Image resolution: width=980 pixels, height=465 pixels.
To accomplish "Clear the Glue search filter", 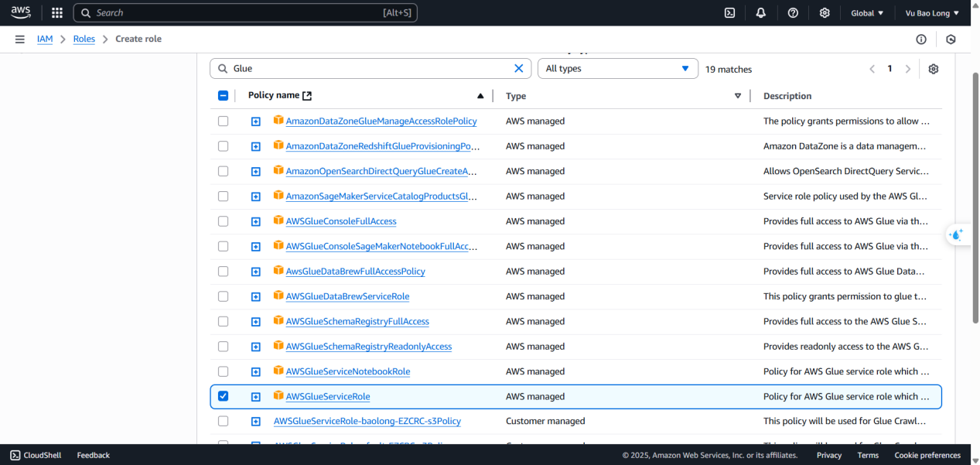I will tap(519, 68).
